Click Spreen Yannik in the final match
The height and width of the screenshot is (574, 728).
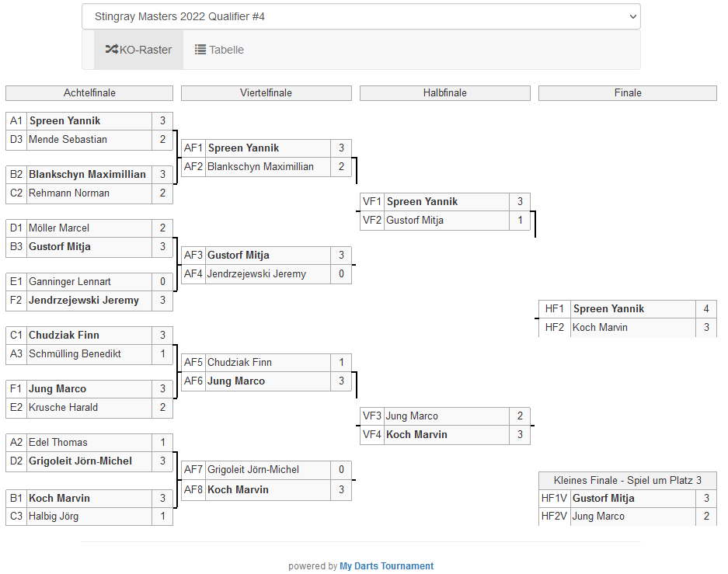tap(608, 309)
